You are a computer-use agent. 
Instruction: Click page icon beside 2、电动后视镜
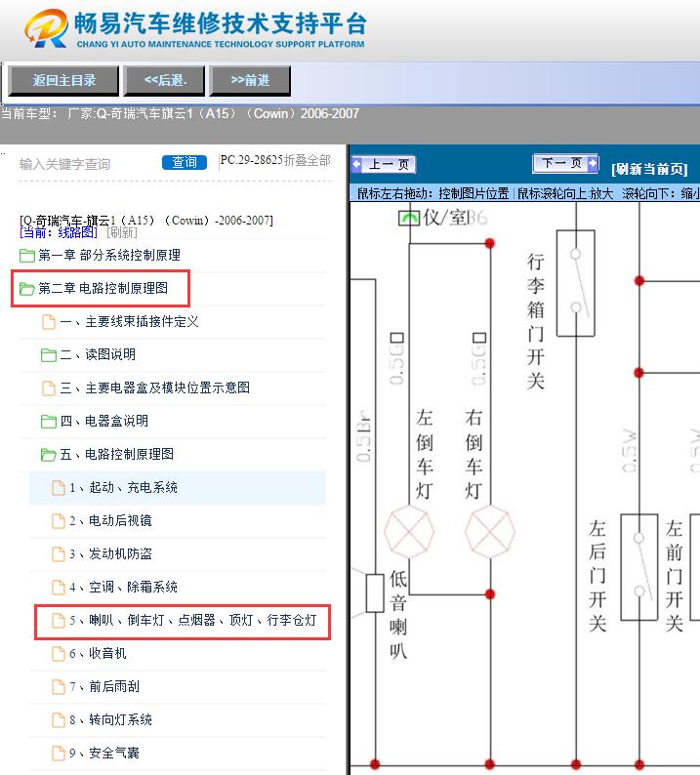59,521
